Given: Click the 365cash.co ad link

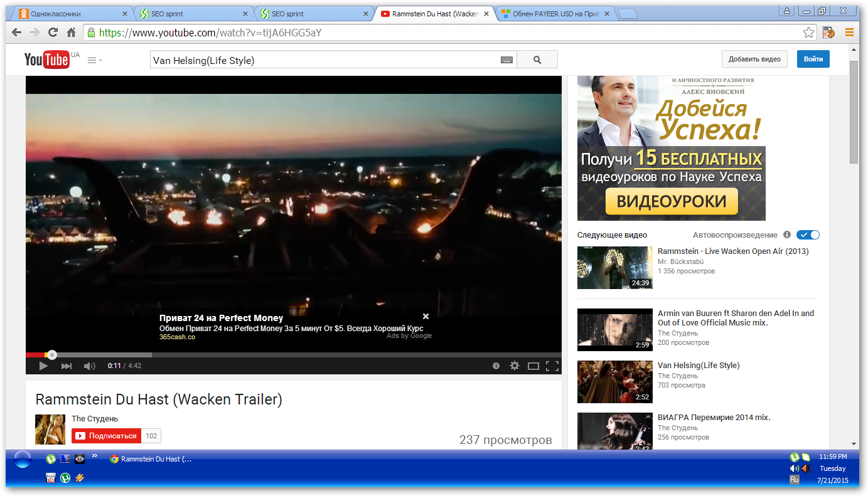Looking at the screenshot, I should (177, 337).
